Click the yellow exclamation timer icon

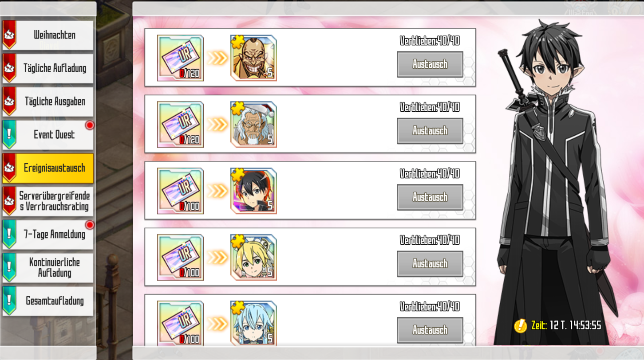click(520, 325)
